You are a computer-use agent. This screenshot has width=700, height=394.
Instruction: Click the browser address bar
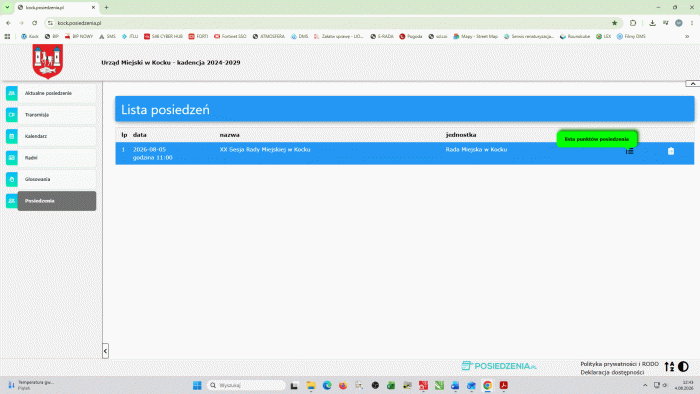(x=330, y=23)
